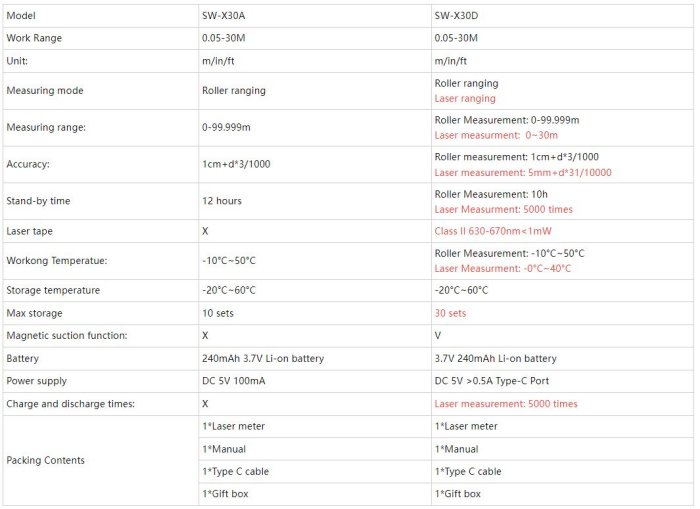Click the "10 sets" max storage cell
700x509 pixels.
219,313
